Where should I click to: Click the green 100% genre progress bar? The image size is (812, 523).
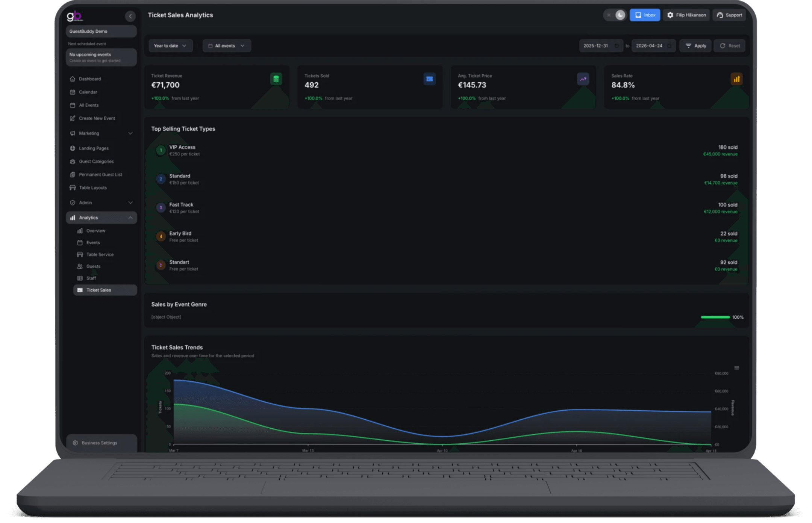[715, 317]
